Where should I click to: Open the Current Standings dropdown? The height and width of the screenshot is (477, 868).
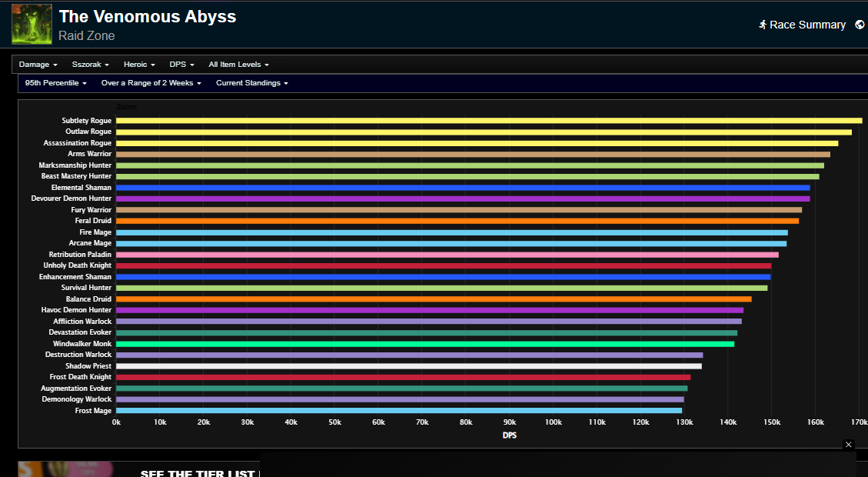[252, 83]
